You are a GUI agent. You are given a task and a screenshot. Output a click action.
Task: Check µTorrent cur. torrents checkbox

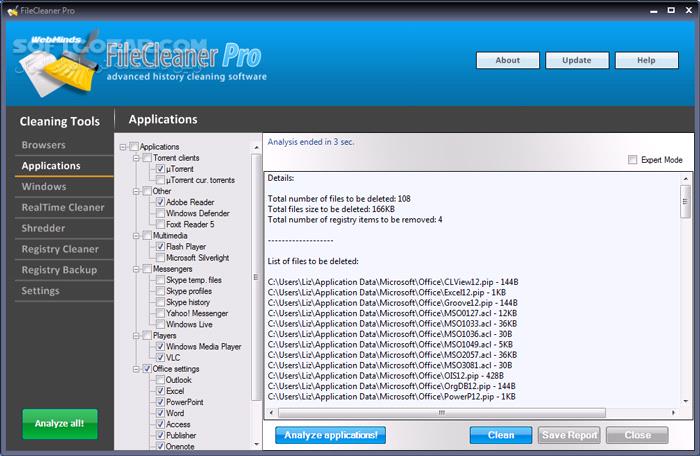tap(160, 180)
